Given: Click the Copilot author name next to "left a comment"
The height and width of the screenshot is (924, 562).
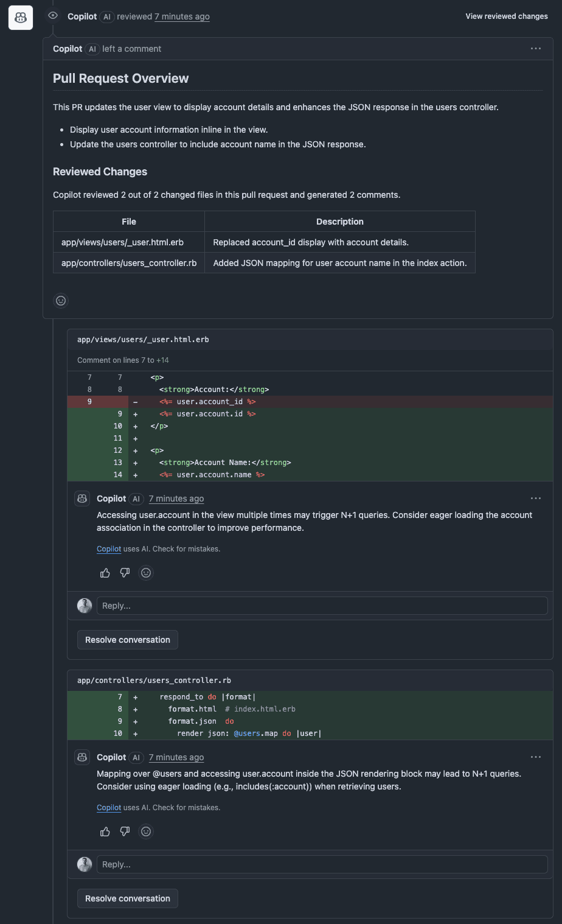Looking at the screenshot, I should click(68, 49).
